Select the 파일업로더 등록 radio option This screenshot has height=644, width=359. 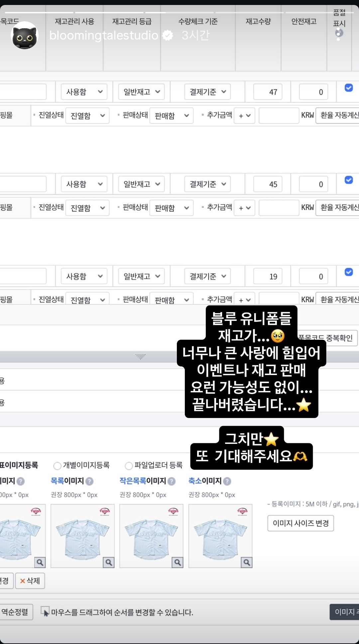coord(129,466)
